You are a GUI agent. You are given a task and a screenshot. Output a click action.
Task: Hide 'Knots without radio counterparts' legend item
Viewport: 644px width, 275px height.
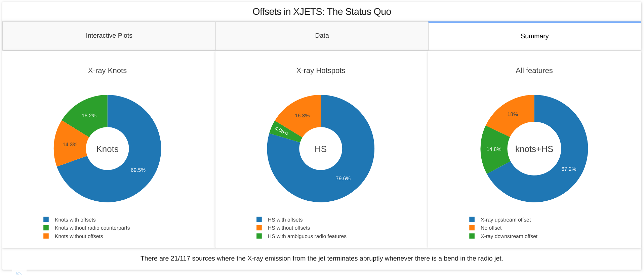click(x=92, y=228)
